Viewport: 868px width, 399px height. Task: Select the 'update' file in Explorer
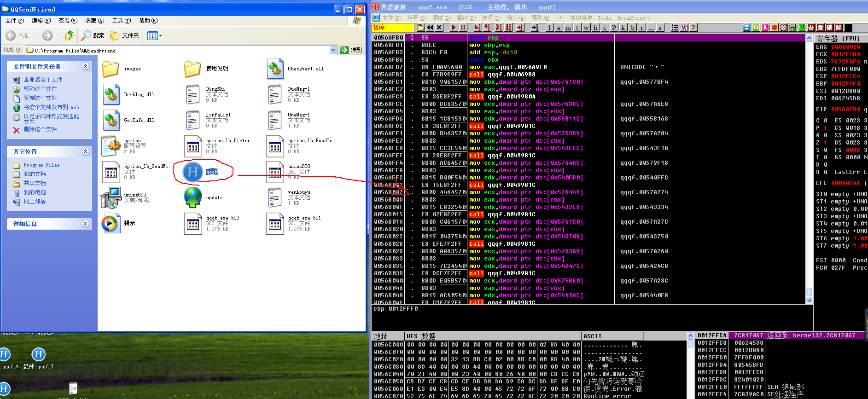point(203,197)
